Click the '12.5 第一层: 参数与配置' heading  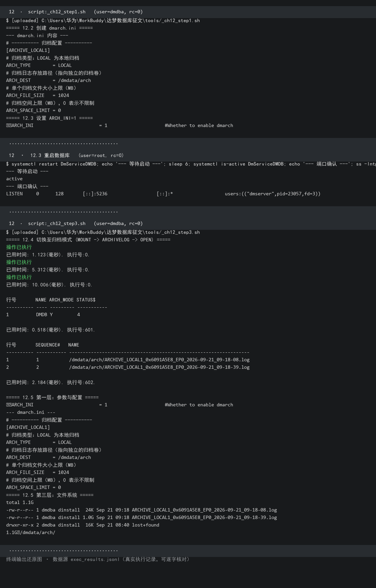pyautogui.click(x=52, y=397)
